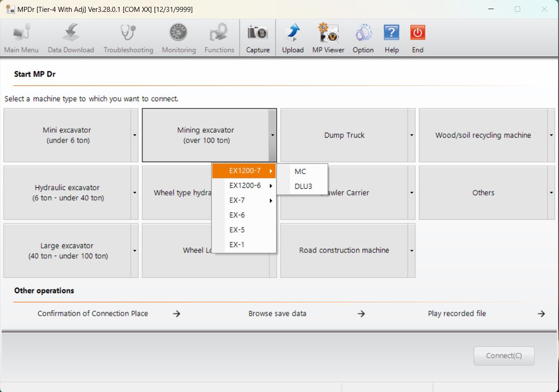
Task: Open the Option settings
Action: [x=363, y=38]
